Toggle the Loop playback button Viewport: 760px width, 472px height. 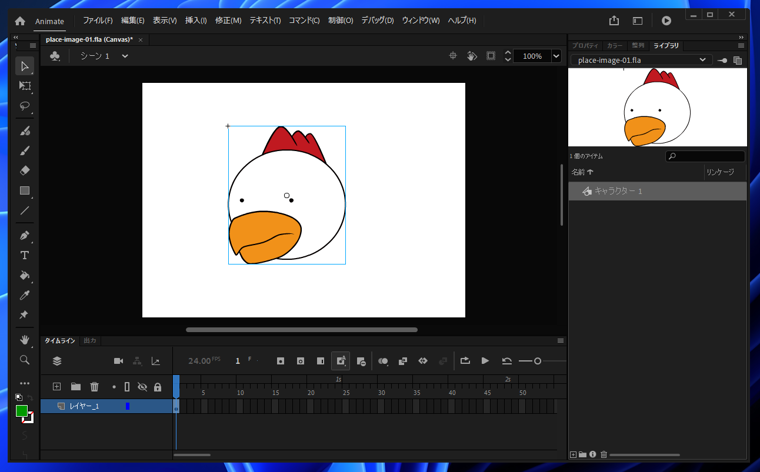[465, 361]
